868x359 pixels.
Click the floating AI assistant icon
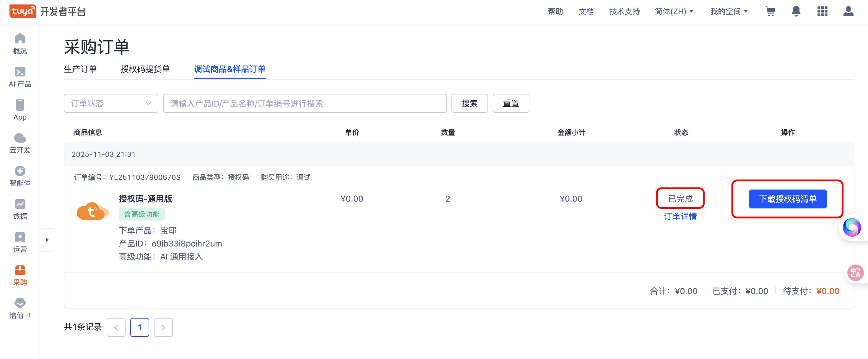point(851,227)
